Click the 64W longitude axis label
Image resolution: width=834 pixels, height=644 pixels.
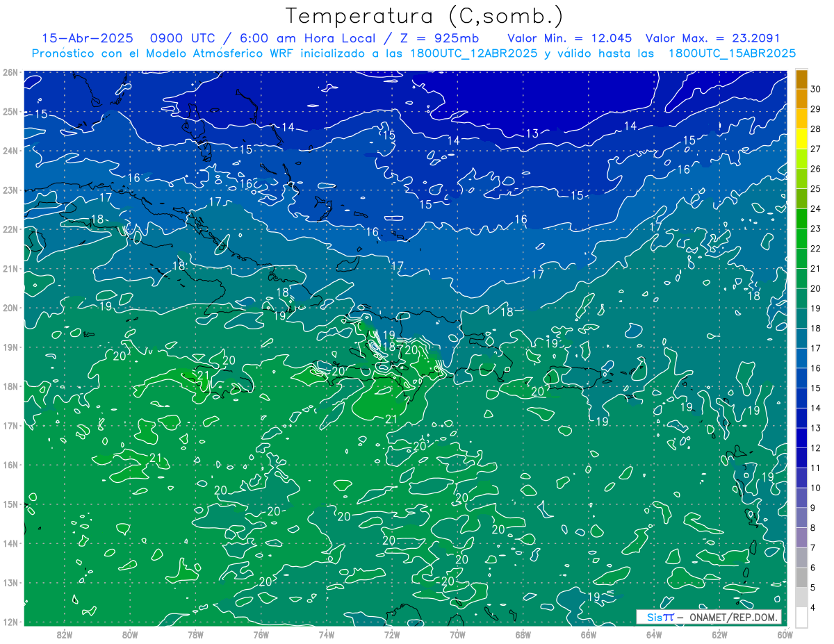654,634
